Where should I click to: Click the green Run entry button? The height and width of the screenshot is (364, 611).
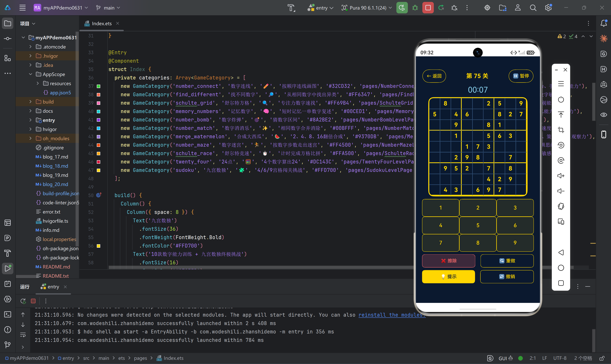point(402,8)
